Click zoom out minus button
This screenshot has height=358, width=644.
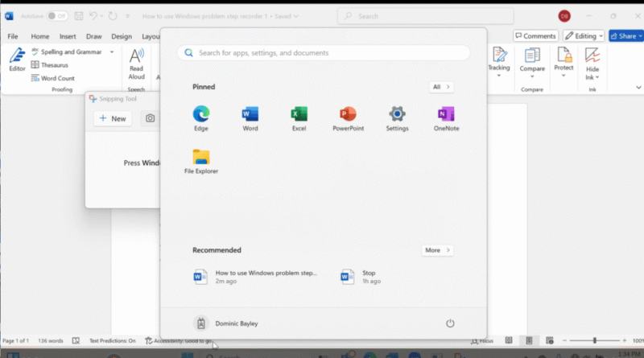[x=564, y=341]
